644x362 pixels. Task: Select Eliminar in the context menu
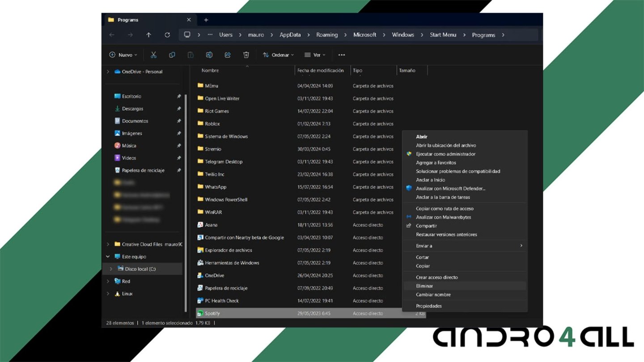tap(424, 286)
